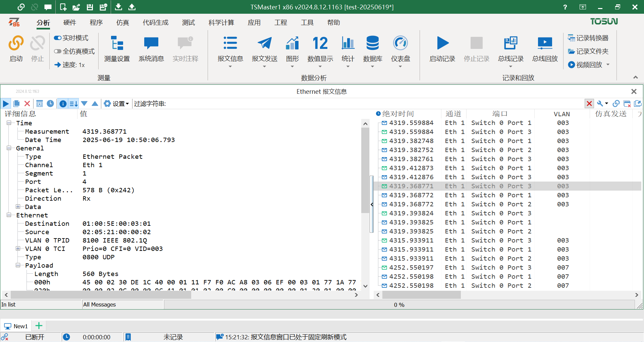
Task: Click the export upload-arrow icon in title bar
Action: (x=132, y=7)
